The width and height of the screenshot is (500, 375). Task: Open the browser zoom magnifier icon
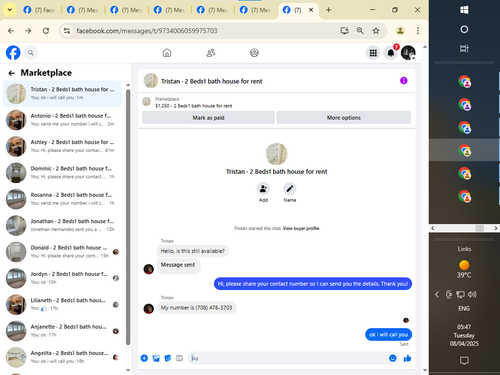point(360,31)
